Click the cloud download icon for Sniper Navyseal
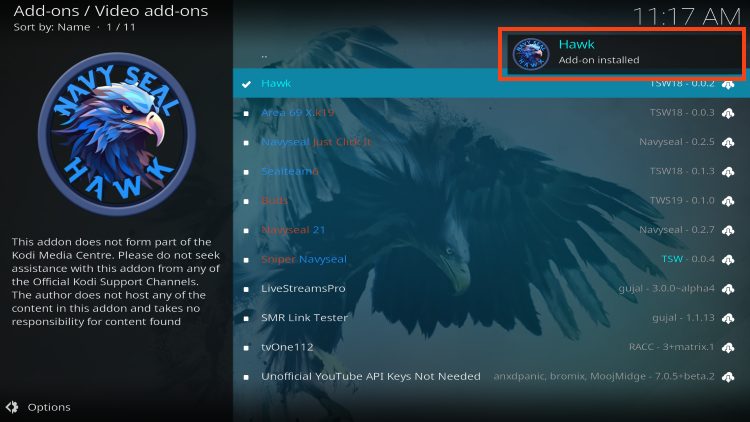 click(x=728, y=260)
